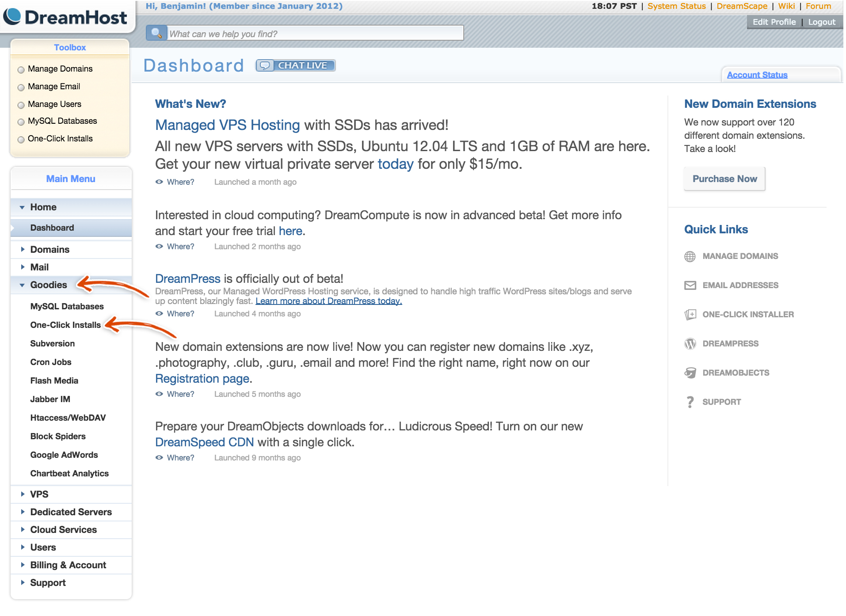Click the Purchase Now button
Screen dimensions: 846x616
coord(724,179)
